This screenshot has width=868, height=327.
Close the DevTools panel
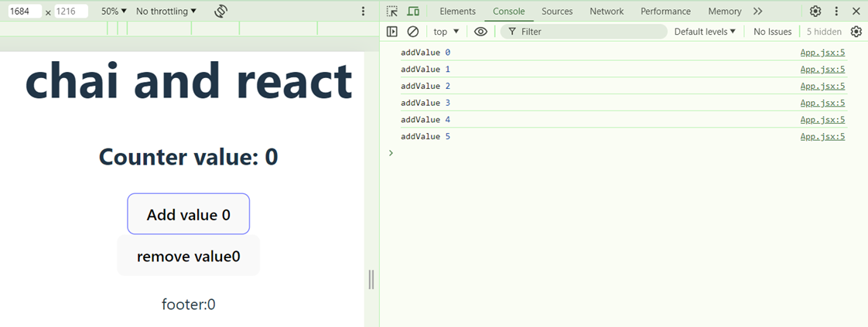pyautogui.click(x=856, y=11)
